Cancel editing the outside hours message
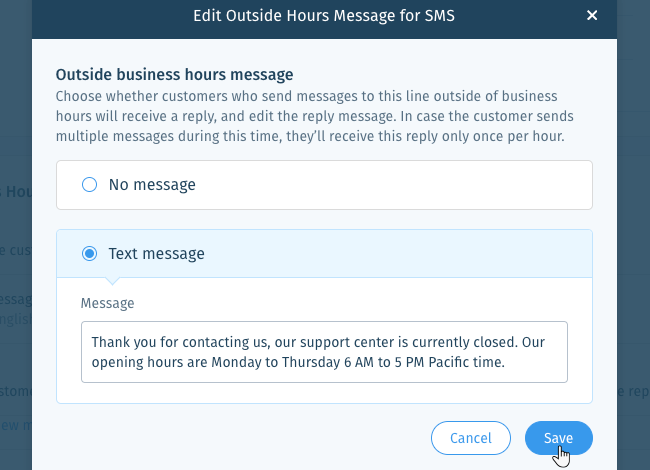 471,438
